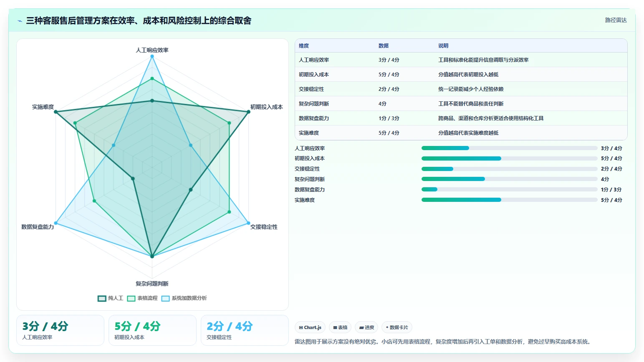
Task: Click the 纯人工 legend color swatch
Action: pyautogui.click(x=102, y=298)
